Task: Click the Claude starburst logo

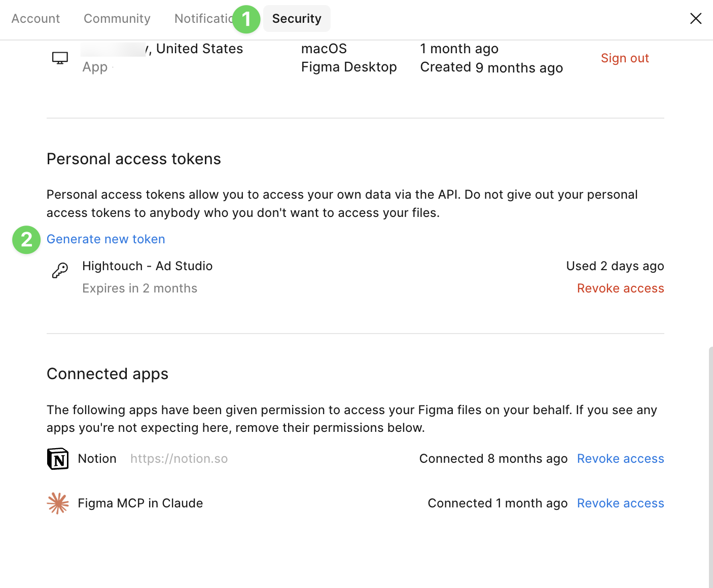Action: click(x=58, y=503)
